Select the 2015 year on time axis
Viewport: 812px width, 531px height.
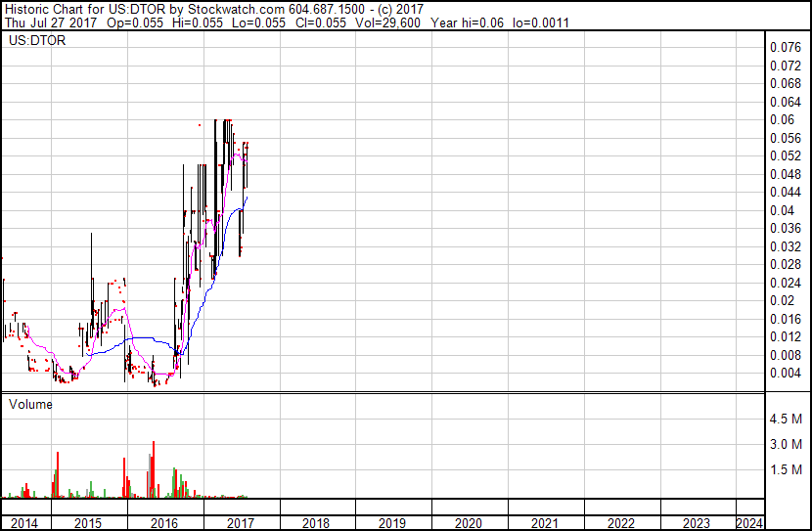click(x=89, y=523)
